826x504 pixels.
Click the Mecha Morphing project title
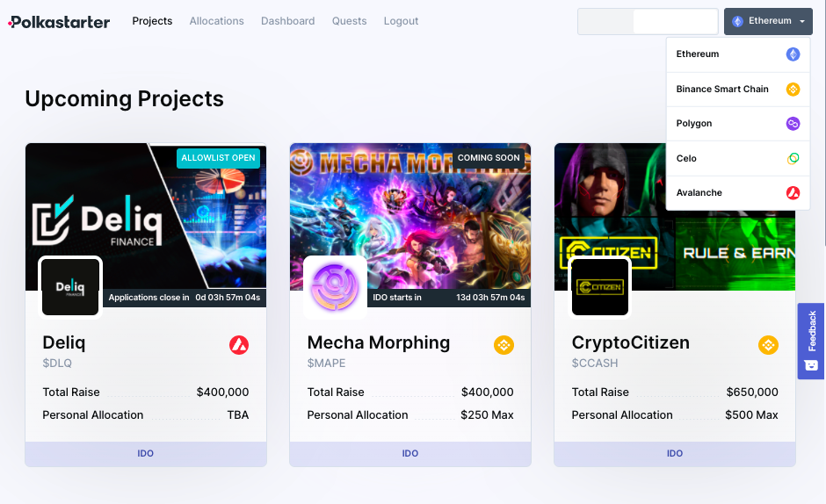tap(378, 342)
